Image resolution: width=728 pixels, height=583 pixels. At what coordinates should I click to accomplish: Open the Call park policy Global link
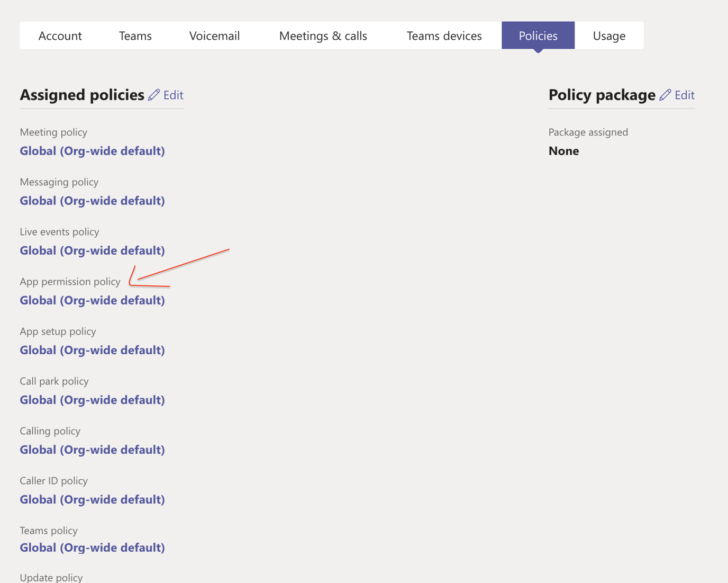point(92,399)
